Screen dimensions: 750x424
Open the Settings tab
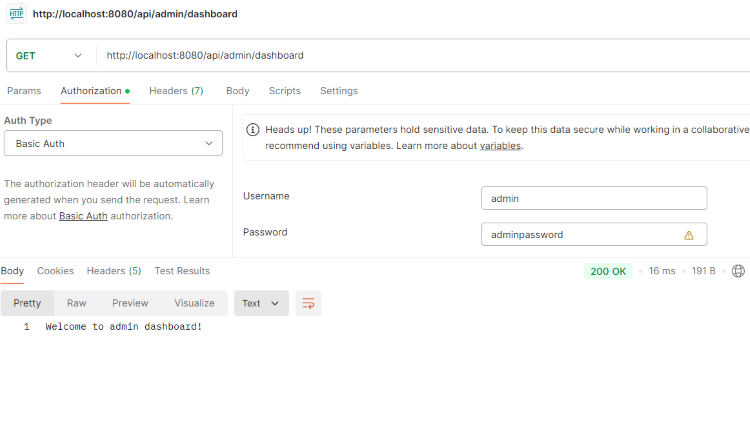coord(338,91)
